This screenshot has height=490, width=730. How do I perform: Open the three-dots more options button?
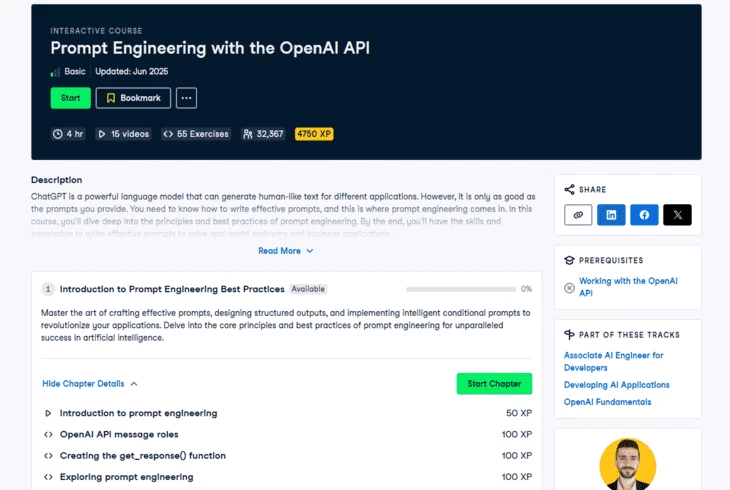click(186, 98)
